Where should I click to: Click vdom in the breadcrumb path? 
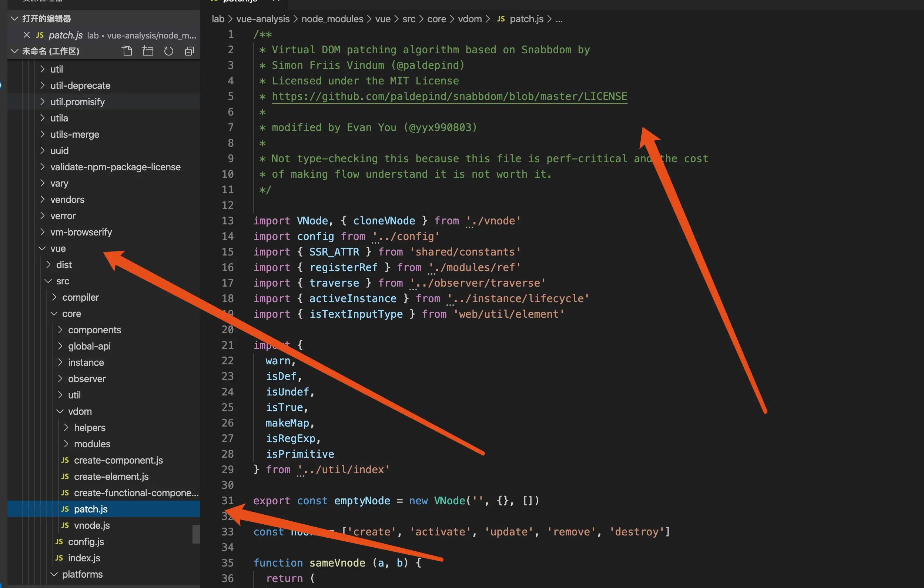tap(470, 19)
